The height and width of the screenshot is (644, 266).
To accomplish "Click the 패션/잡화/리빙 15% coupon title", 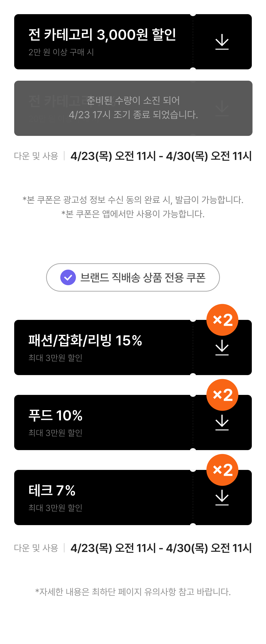I will click(85, 340).
